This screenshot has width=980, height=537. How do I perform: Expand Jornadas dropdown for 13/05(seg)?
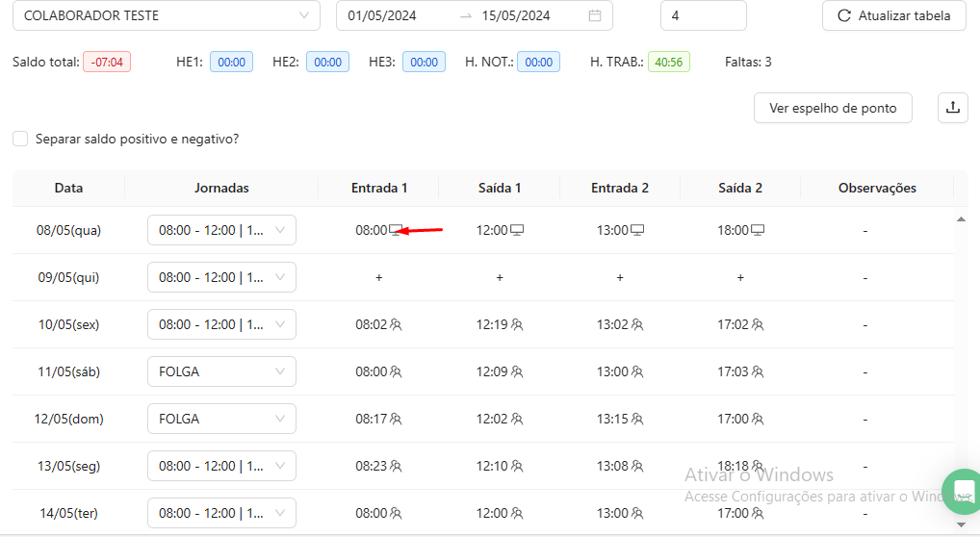(x=221, y=466)
